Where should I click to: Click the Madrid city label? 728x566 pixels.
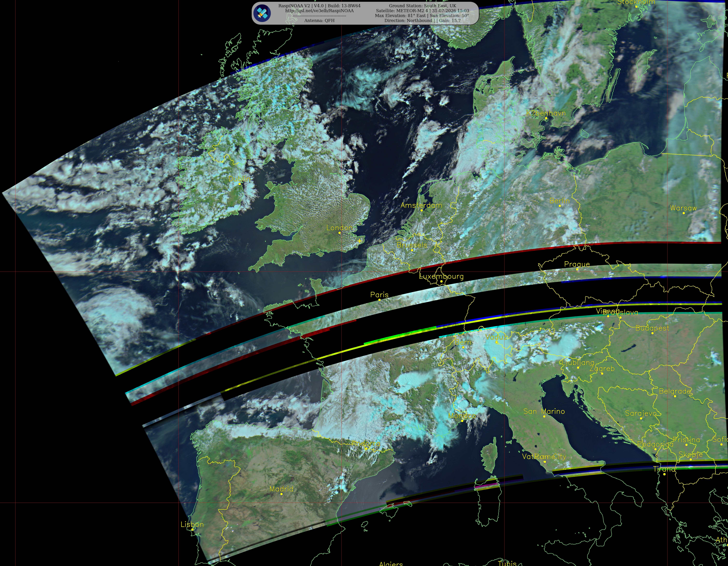281,489
